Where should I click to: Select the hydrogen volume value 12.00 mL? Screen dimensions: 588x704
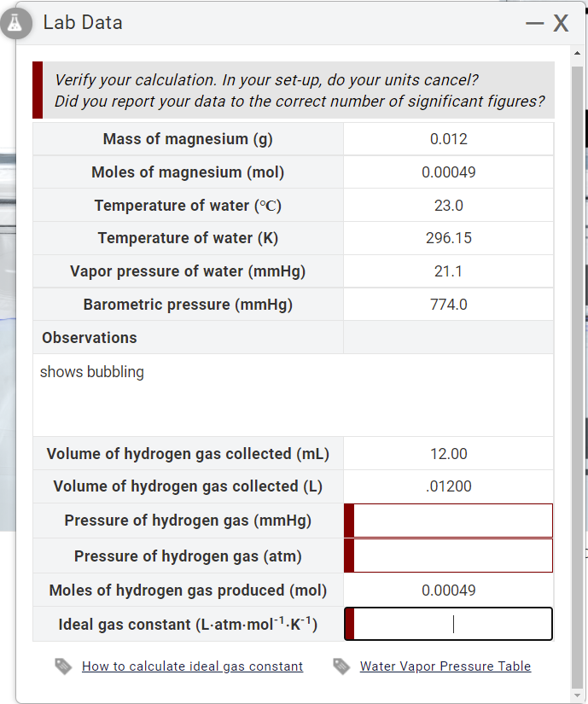click(x=448, y=453)
